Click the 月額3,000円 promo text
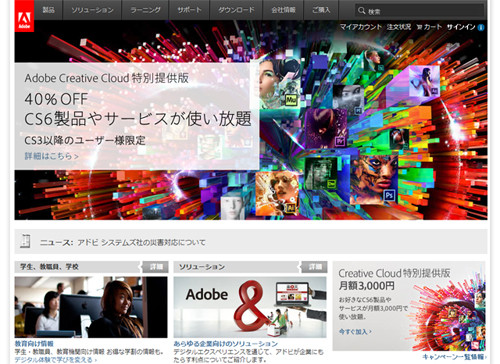The height and width of the screenshot is (364, 500). pos(367,286)
